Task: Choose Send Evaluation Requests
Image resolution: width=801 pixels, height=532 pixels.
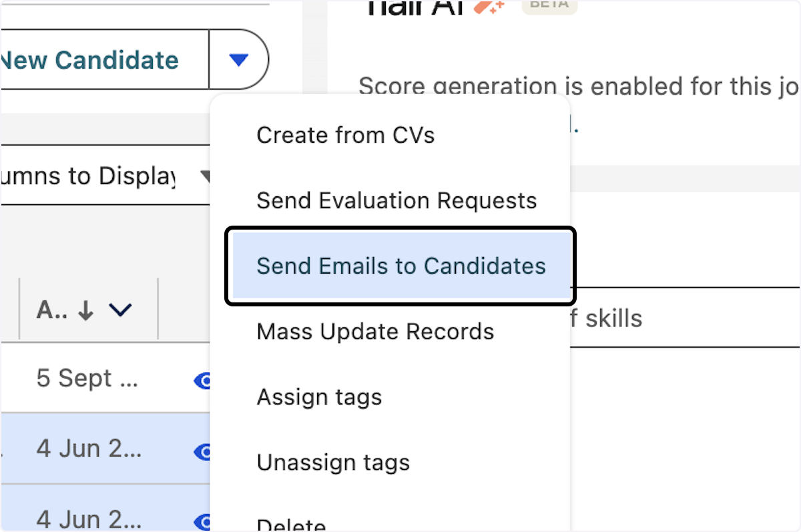Action: click(396, 200)
